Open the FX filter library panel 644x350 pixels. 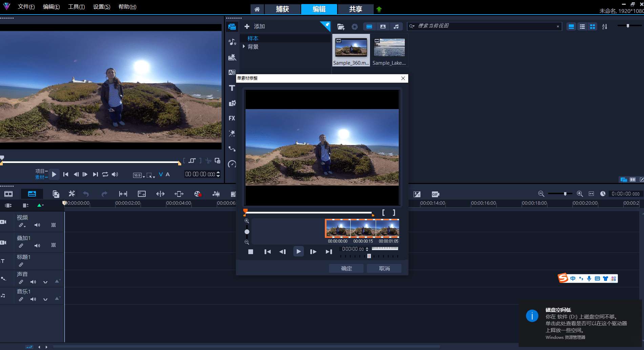click(232, 118)
